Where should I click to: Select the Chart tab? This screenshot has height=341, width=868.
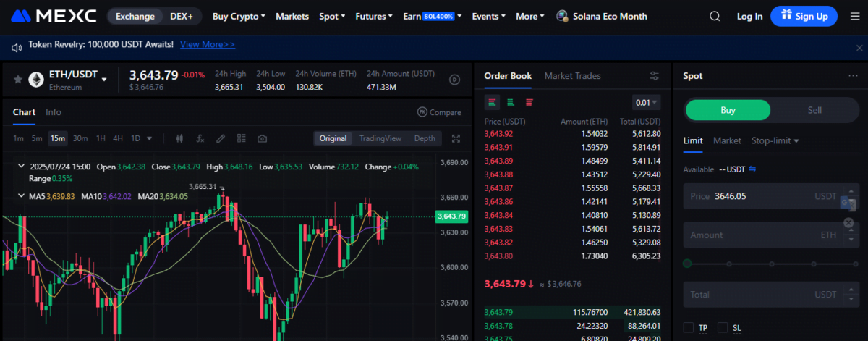(24, 112)
